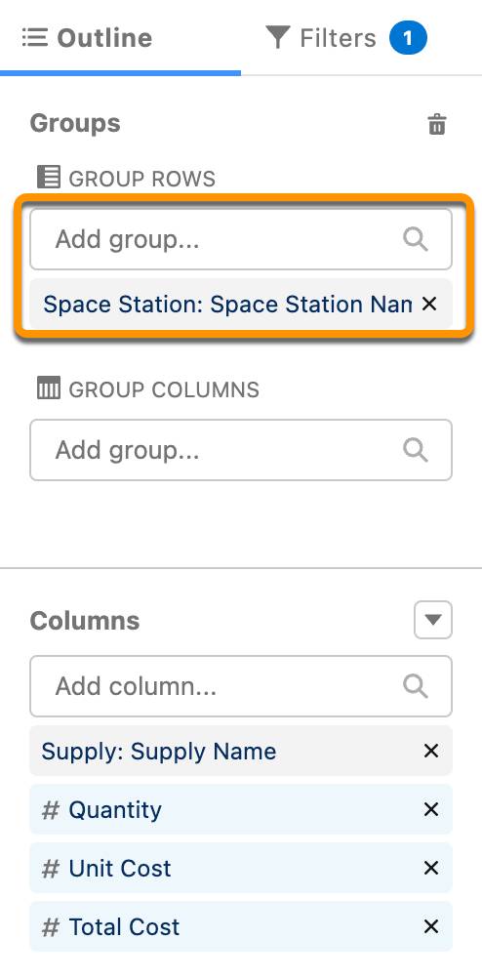This screenshot has height=980, width=482.
Task: Click the Add column input field
Action: tap(241, 686)
